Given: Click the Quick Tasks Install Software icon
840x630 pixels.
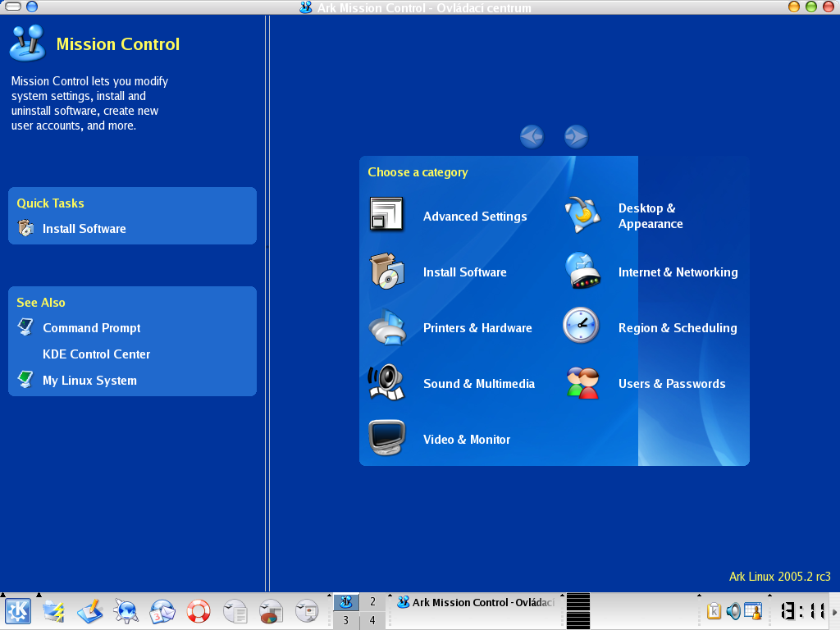Looking at the screenshot, I should click(25, 228).
